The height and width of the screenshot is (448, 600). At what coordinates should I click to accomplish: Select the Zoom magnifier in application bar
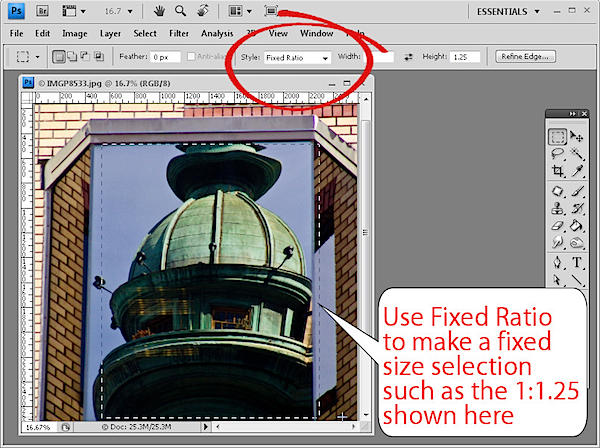pyautogui.click(x=180, y=11)
